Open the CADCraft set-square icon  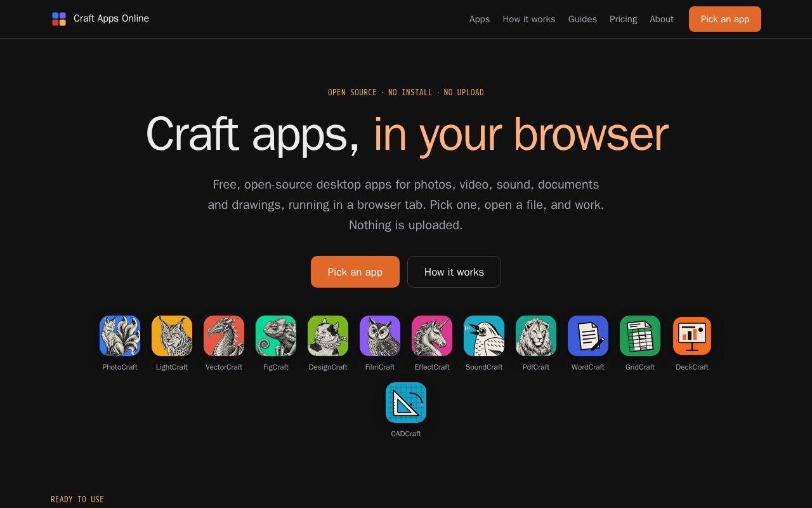(406, 403)
